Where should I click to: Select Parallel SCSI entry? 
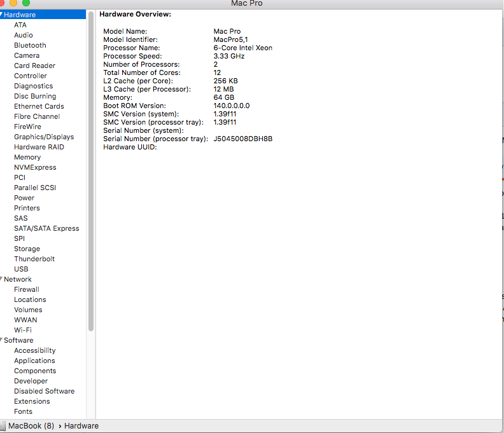coord(35,188)
